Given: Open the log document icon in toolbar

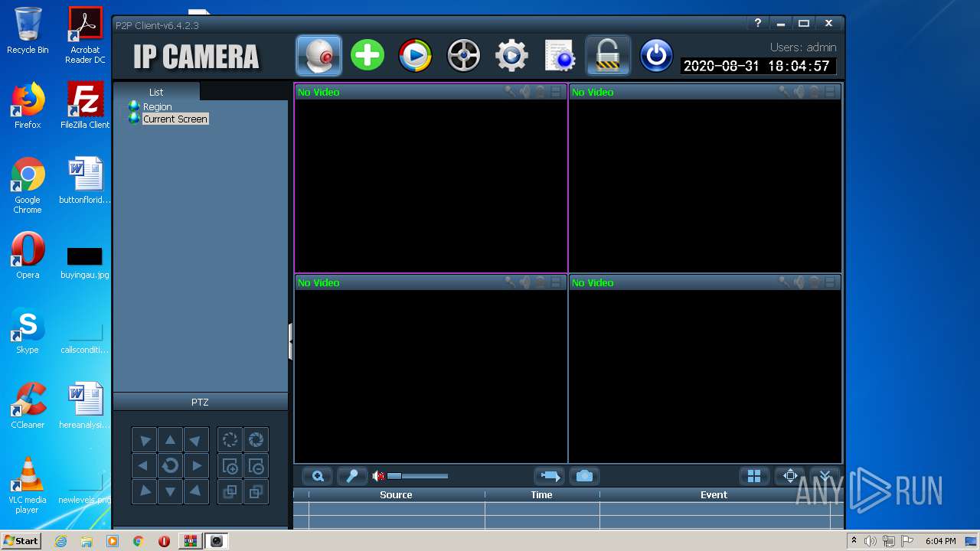Looking at the screenshot, I should [560, 56].
